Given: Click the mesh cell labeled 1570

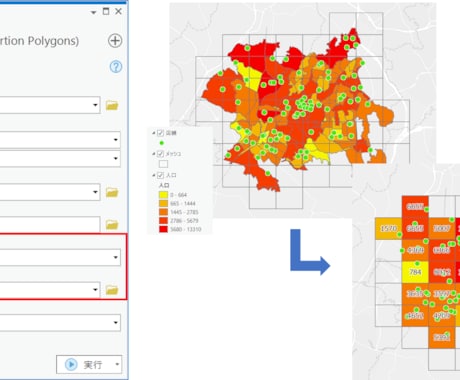Looking at the screenshot, I should [x=389, y=229].
